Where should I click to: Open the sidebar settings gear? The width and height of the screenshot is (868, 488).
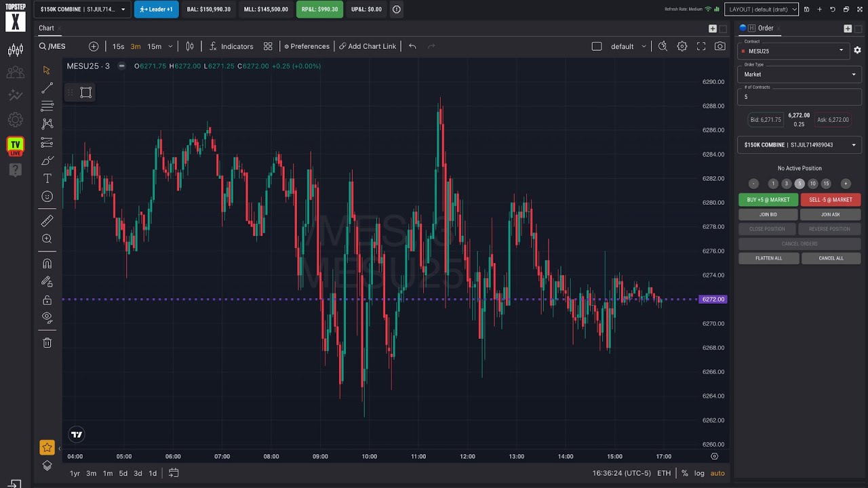pyautogui.click(x=15, y=120)
